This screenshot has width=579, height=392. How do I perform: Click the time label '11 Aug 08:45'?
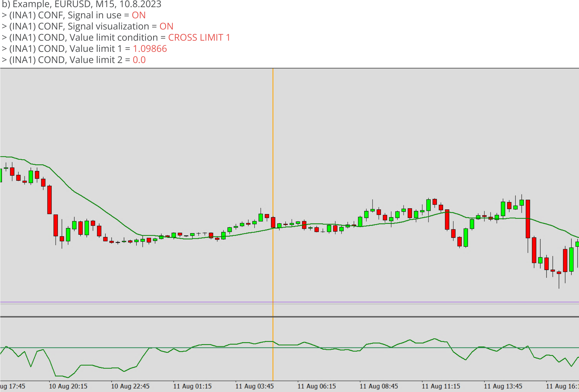pyautogui.click(x=379, y=386)
